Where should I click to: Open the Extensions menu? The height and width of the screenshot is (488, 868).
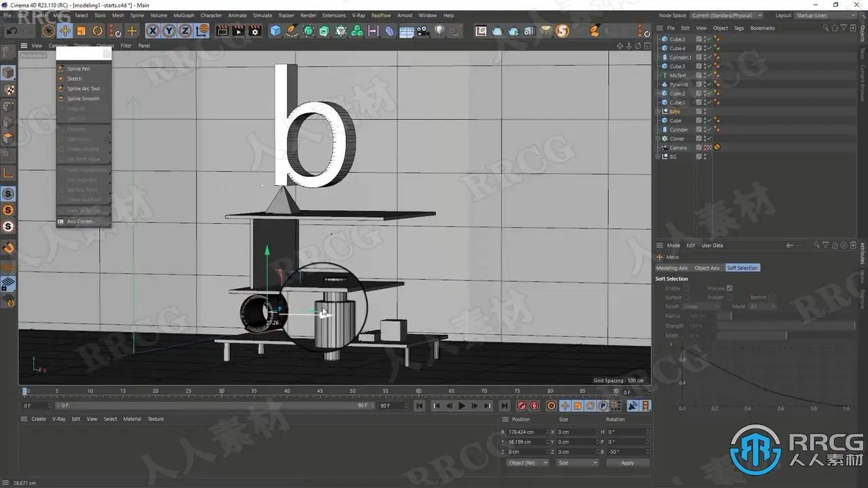(334, 15)
